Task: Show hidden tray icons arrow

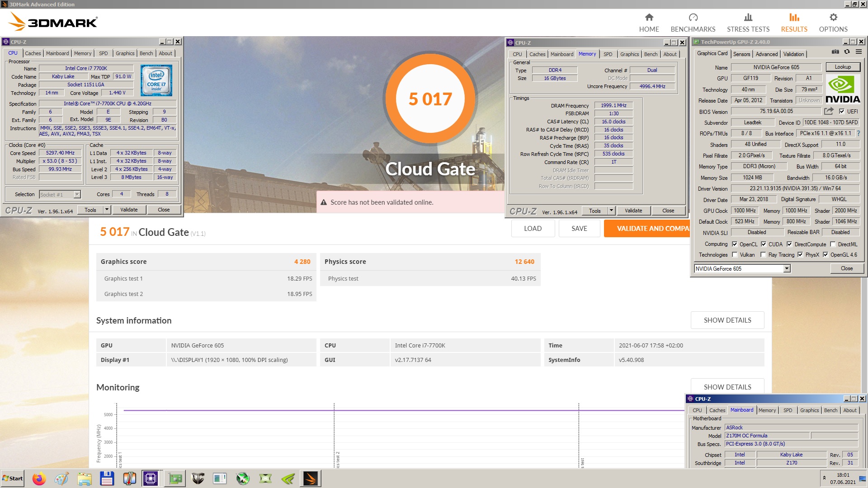Action: point(824,478)
